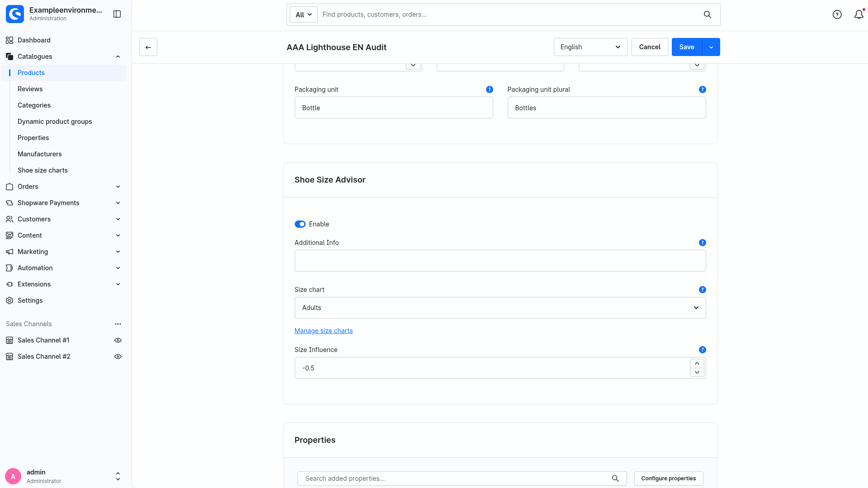The image size is (868, 488).
Task: Open Manufacturers in the sidebar
Action: (x=39, y=154)
